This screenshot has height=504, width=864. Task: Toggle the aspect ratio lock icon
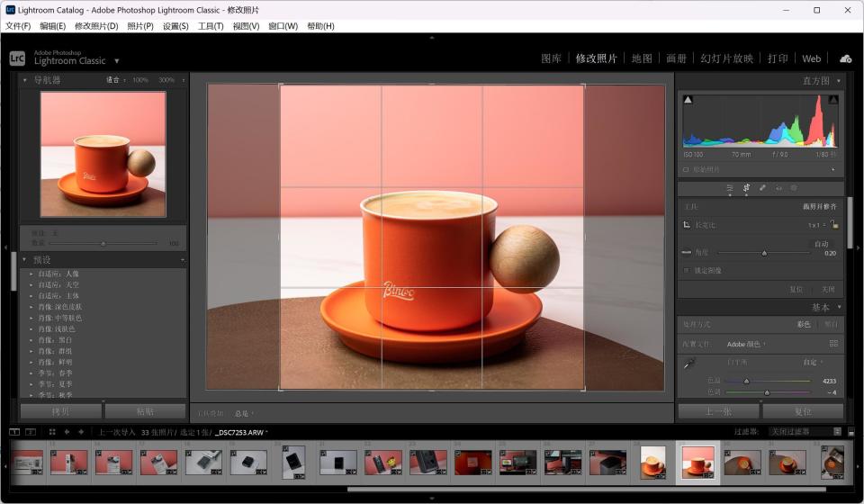pyautogui.click(x=835, y=224)
